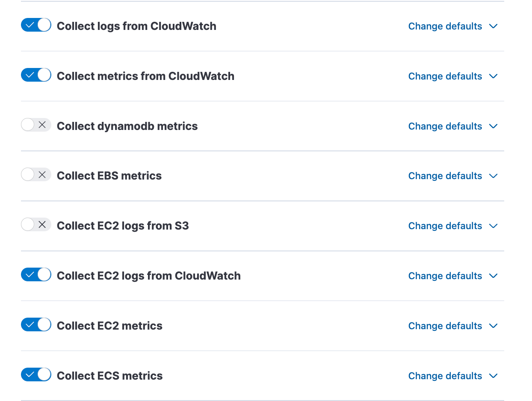The height and width of the screenshot is (401, 532).
Task: Toggle off Collect ECS metrics
Action: pyautogui.click(x=36, y=375)
